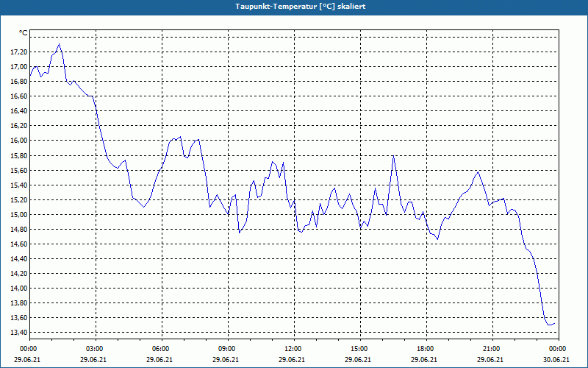
Task: Click the '°C' unit label on the y-axis
Action: [x=23, y=33]
